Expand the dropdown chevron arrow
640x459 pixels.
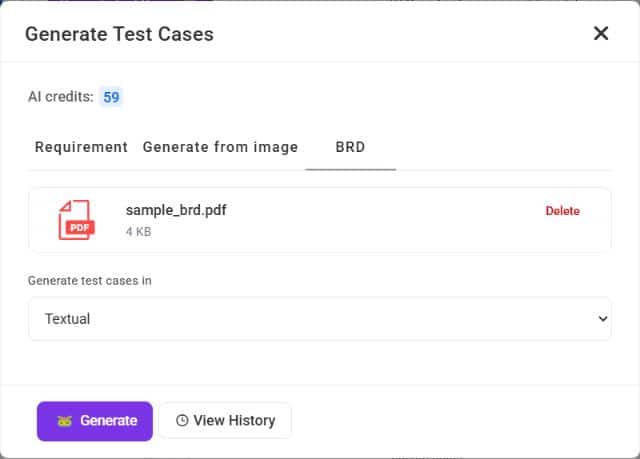point(602,319)
